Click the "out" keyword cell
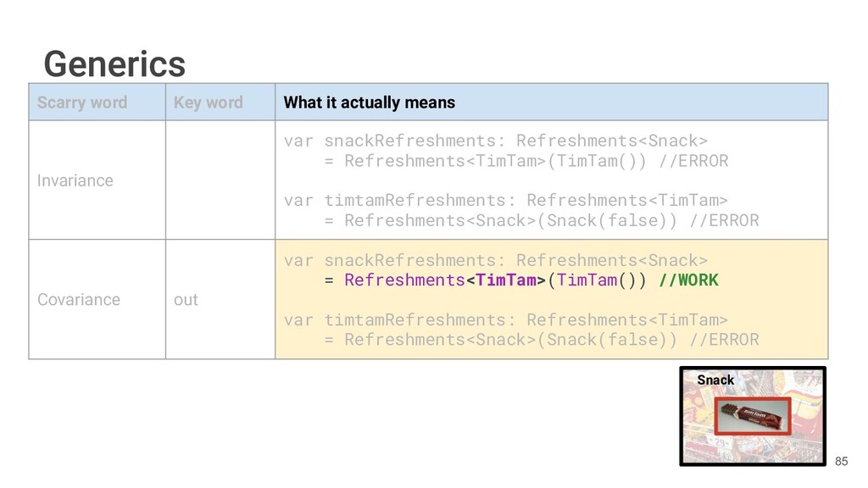This screenshot has width=868, height=488. 186,300
